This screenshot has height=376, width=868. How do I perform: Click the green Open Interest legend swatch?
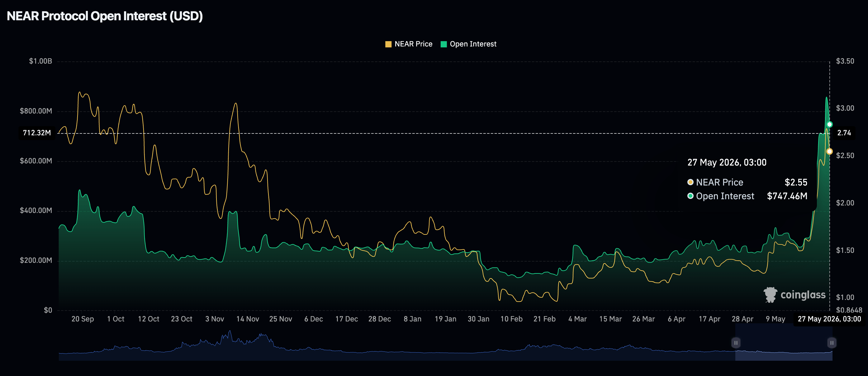[x=443, y=44]
